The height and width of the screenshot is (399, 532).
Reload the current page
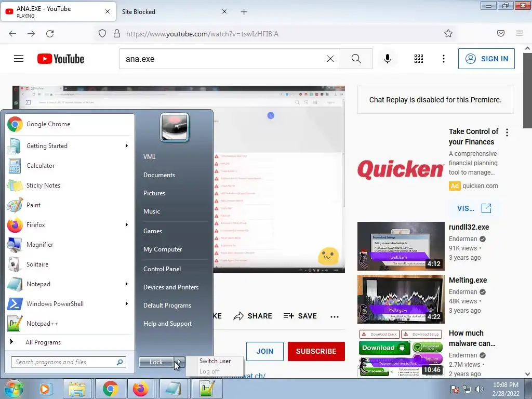(50, 33)
